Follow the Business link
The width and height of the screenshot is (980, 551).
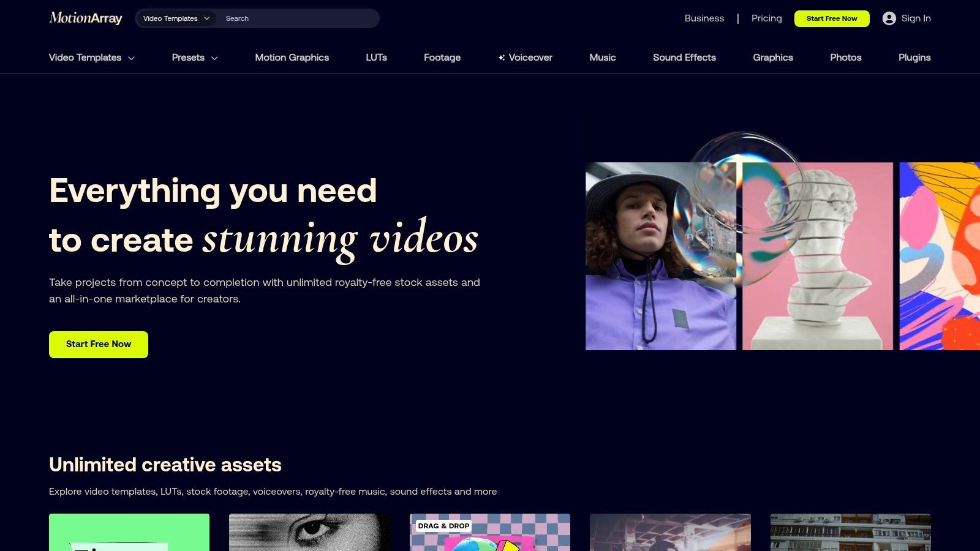pyautogui.click(x=704, y=18)
